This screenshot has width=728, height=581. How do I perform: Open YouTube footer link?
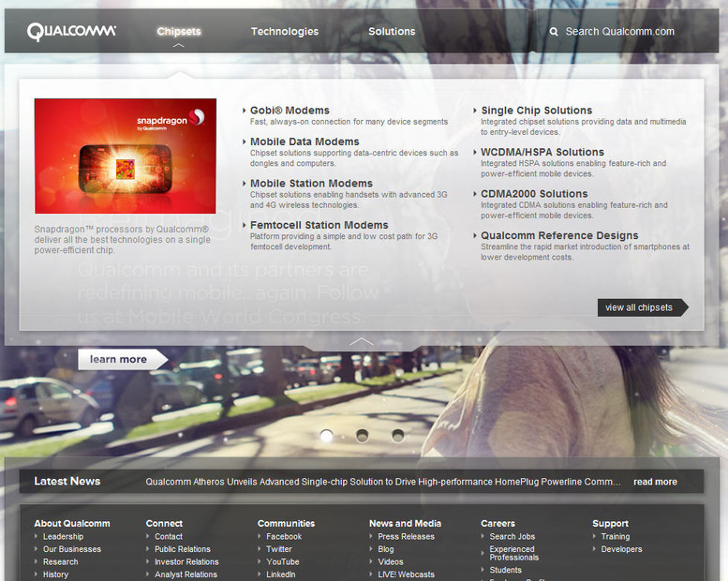pos(283,561)
